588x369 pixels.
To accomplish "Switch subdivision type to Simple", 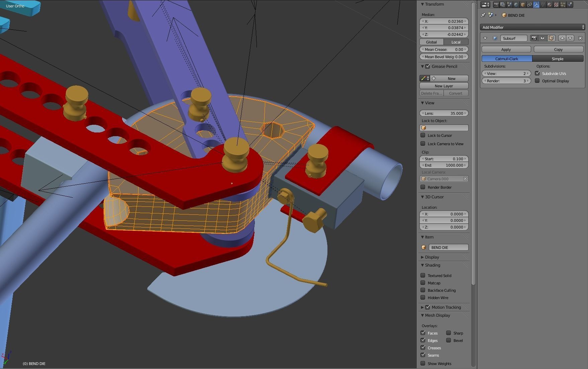I will [x=558, y=59].
